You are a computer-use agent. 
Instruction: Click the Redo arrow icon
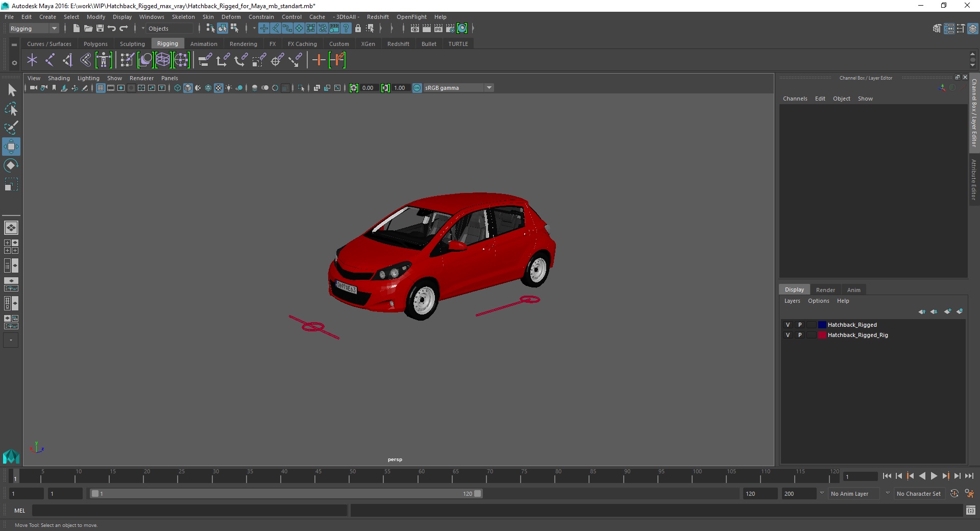tap(124, 29)
